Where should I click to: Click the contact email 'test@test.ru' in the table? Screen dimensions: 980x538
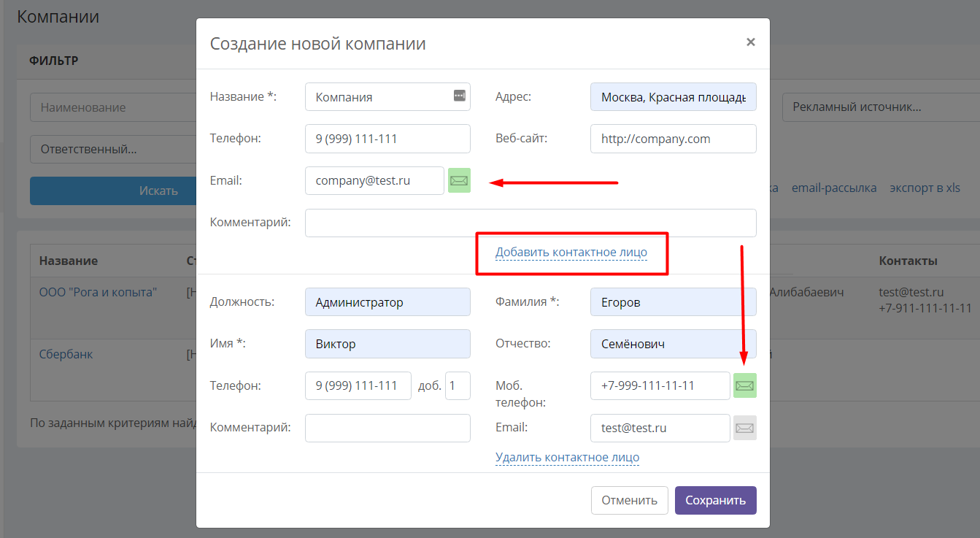[x=911, y=292]
